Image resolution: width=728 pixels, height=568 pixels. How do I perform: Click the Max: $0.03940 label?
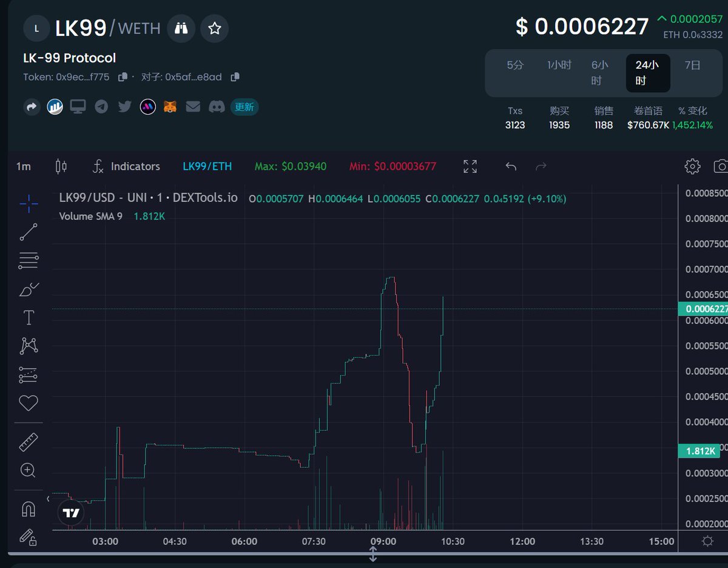(291, 166)
